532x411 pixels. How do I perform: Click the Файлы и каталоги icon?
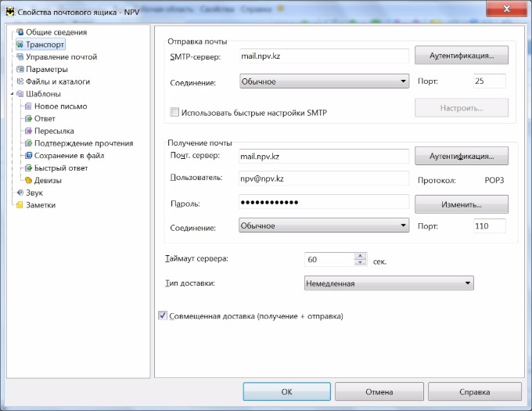coord(20,81)
